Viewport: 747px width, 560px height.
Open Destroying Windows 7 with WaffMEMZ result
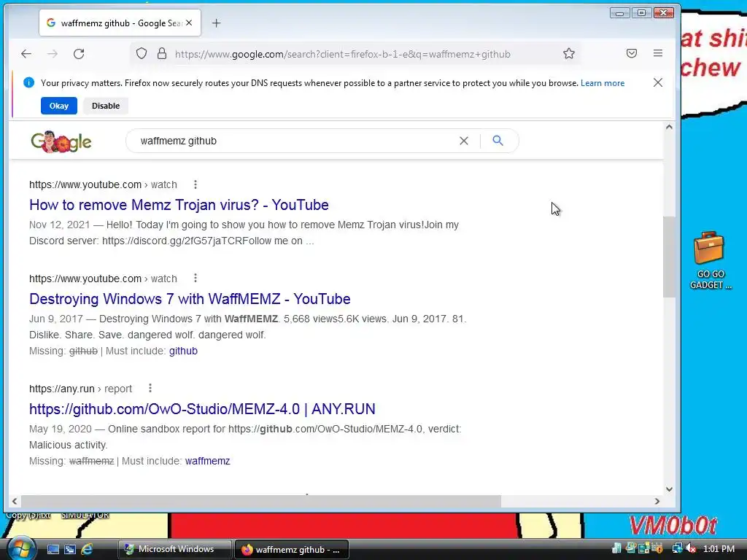pos(190,298)
